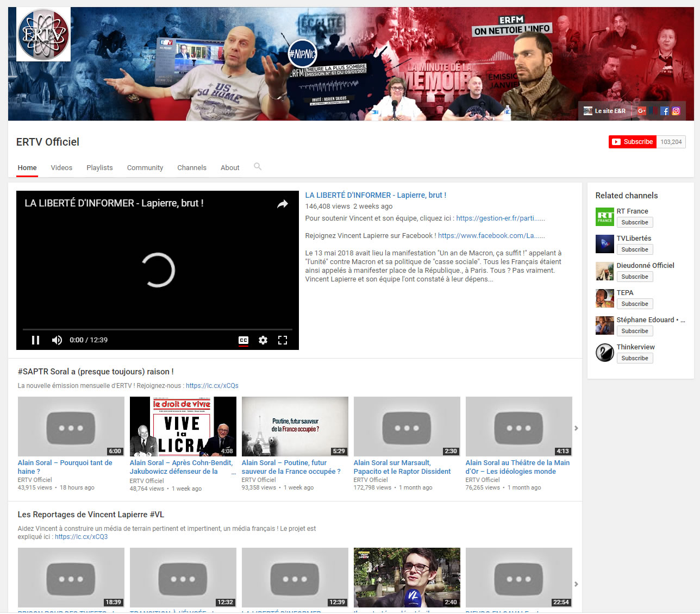
Task: Switch to the Community tab
Action: point(145,168)
